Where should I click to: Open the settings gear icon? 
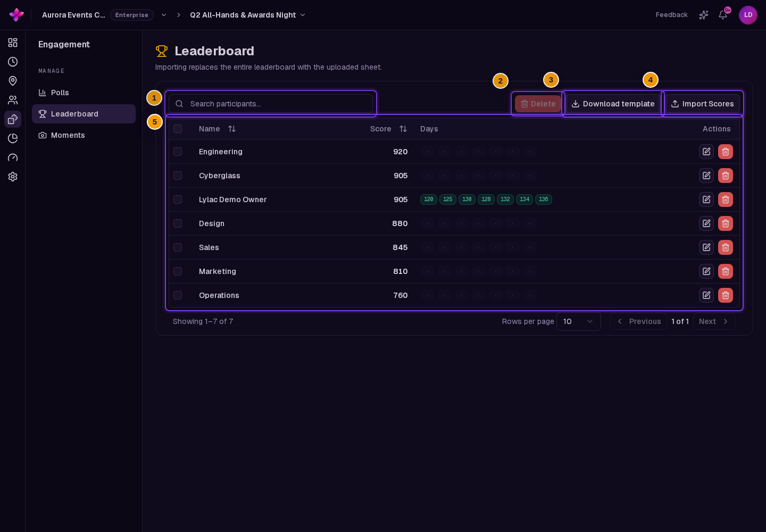(13, 177)
